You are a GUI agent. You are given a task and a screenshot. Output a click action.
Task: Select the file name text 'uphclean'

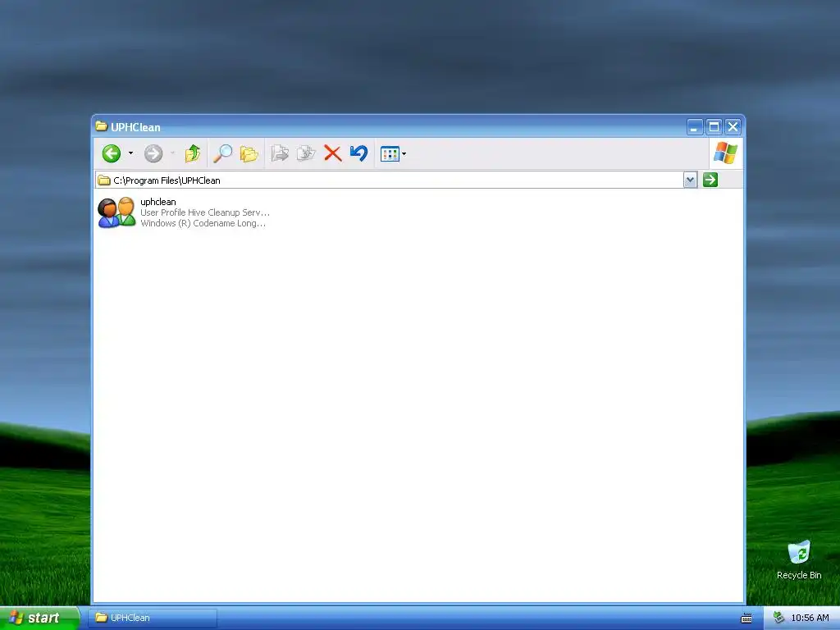tap(158, 202)
